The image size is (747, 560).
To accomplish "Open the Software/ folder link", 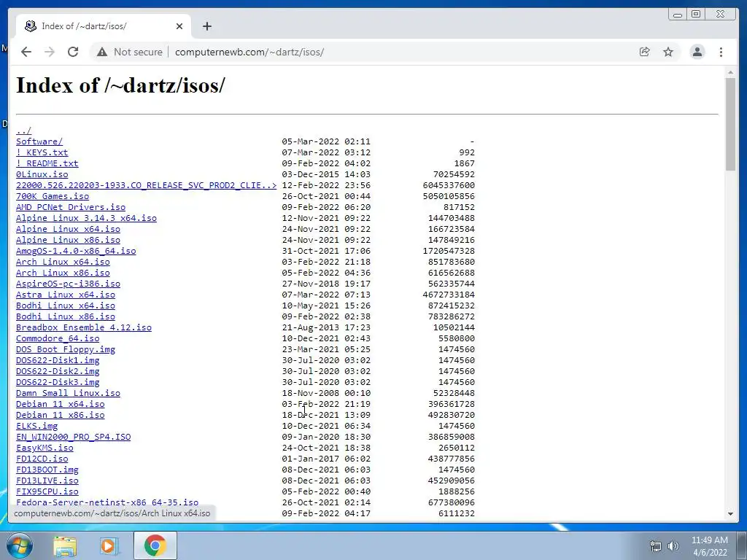I will pos(39,141).
